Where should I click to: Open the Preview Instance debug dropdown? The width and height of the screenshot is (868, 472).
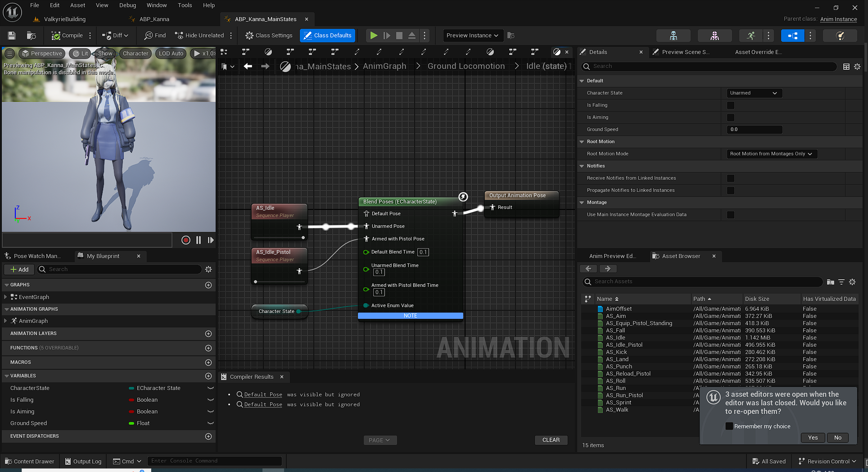coord(472,36)
